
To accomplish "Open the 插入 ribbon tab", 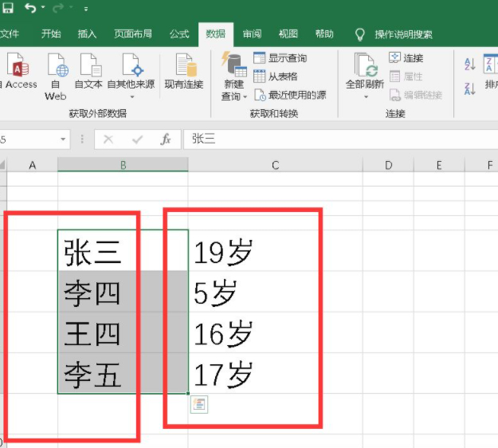I will (87, 33).
